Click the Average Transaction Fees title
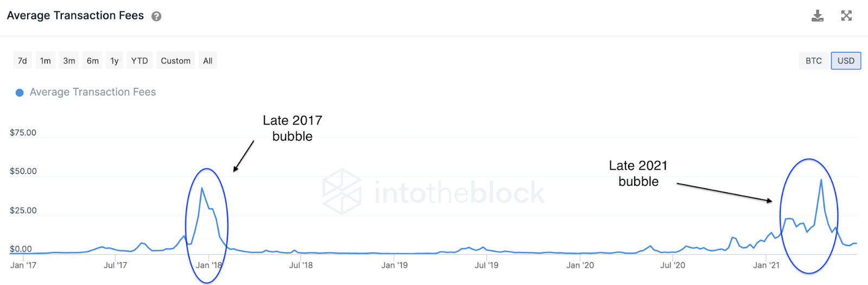 click(x=75, y=16)
